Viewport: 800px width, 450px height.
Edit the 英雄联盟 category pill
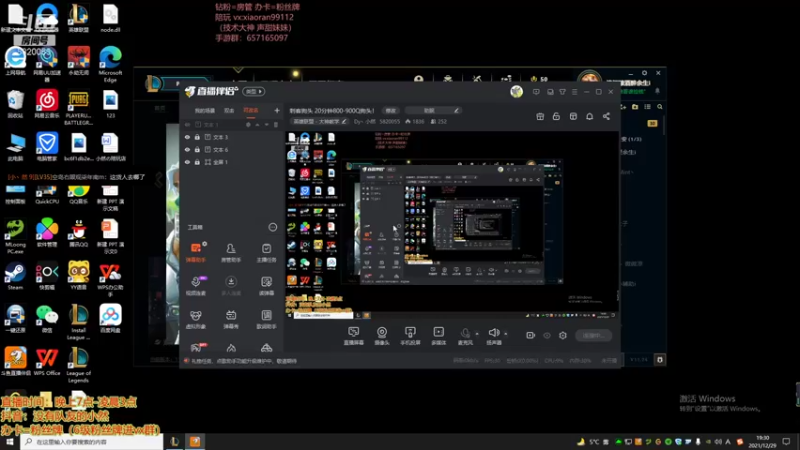[319, 121]
